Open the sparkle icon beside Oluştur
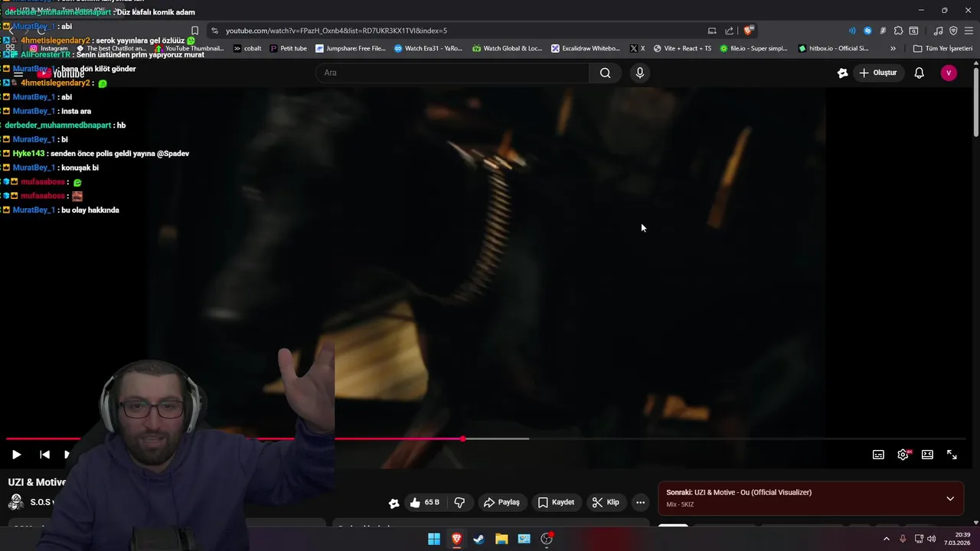Viewport: 980px width, 551px height. [x=842, y=73]
